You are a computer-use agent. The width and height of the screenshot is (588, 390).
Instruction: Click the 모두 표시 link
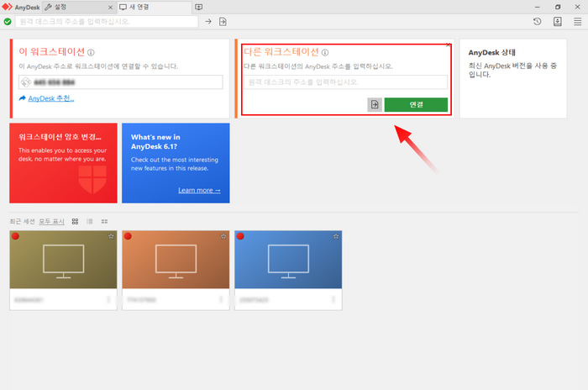51,221
